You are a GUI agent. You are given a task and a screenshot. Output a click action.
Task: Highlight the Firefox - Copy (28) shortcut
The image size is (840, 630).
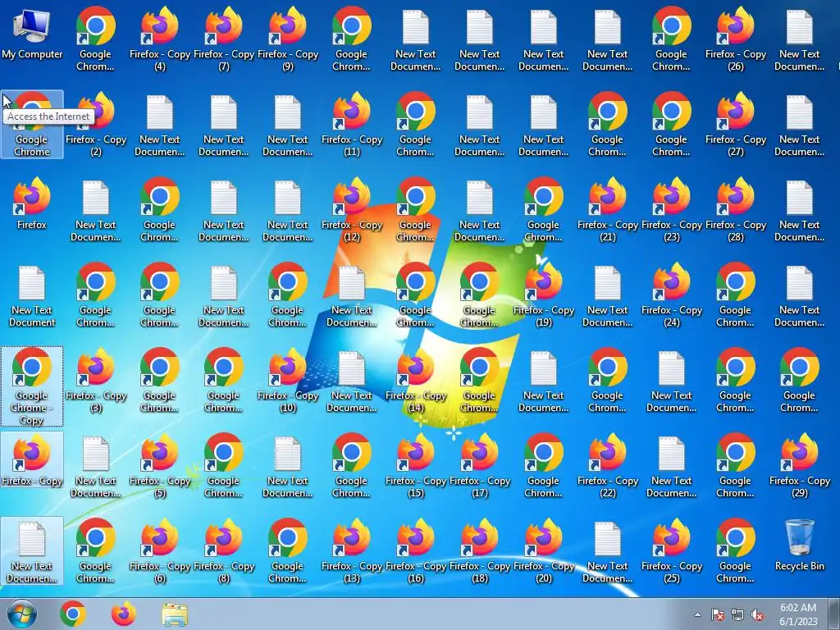click(x=736, y=210)
